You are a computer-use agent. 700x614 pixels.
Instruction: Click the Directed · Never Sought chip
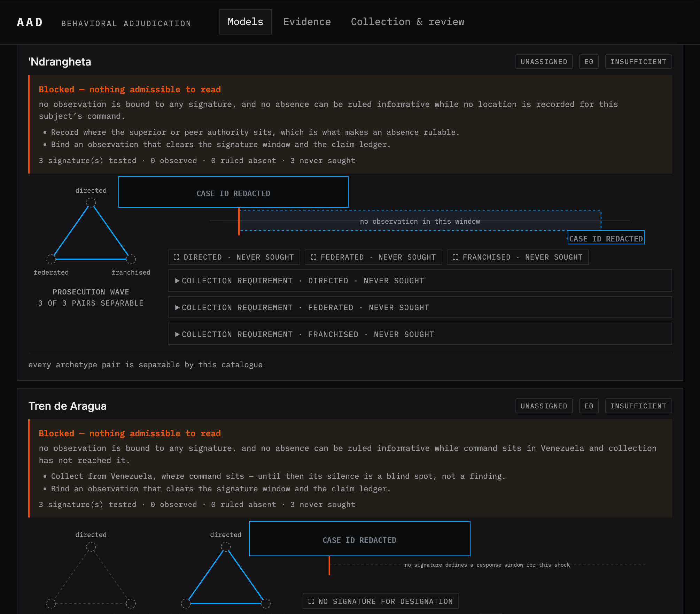click(x=234, y=257)
